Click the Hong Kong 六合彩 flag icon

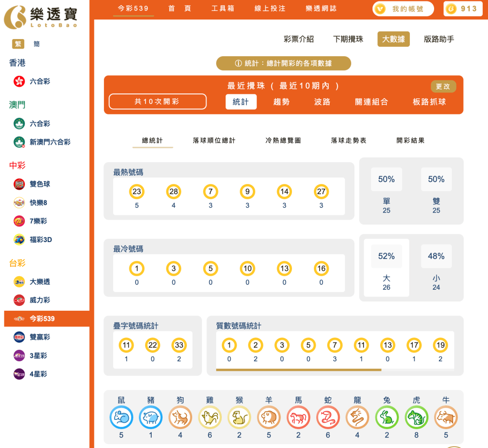point(18,81)
